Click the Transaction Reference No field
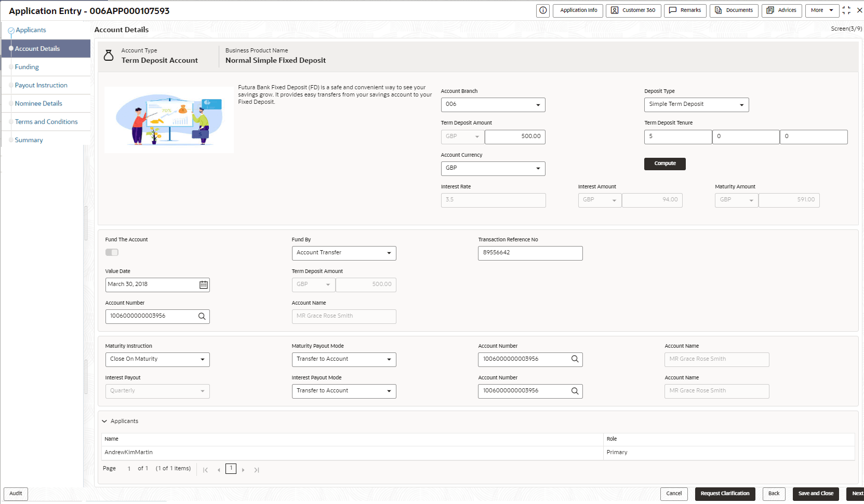Image resolution: width=864 pixels, height=504 pixels. [530, 253]
